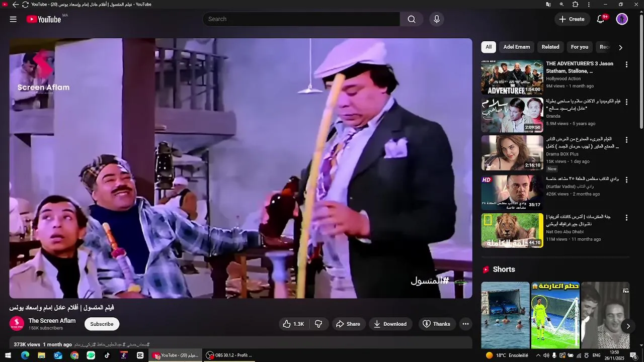Open options for Drama BOX Plus video
This screenshot has height=362, width=644.
pyautogui.click(x=626, y=140)
